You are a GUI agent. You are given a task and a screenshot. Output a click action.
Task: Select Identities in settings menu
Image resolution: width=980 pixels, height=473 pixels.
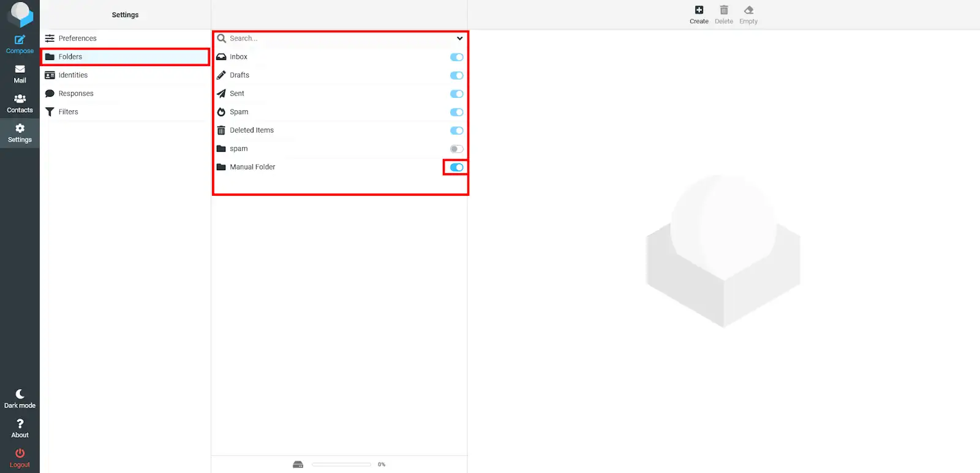click(73, 75)
